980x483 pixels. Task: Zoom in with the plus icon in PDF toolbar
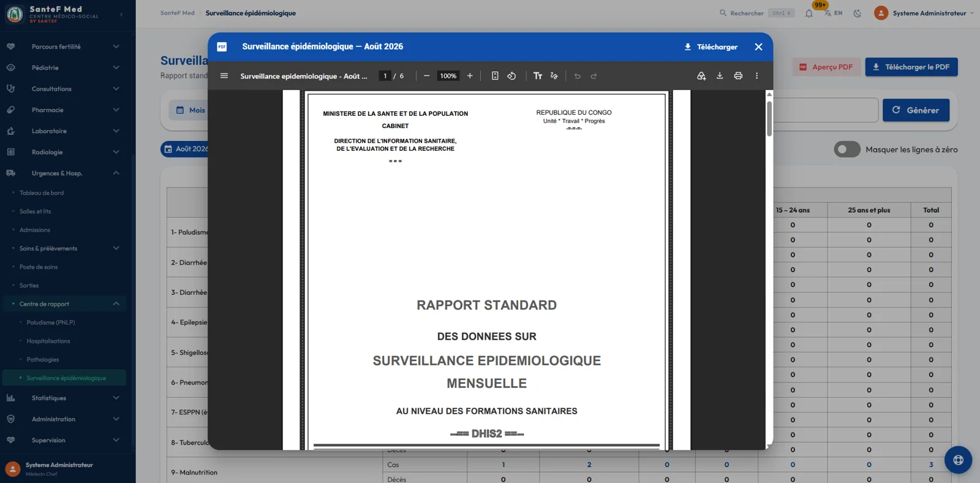470,76
